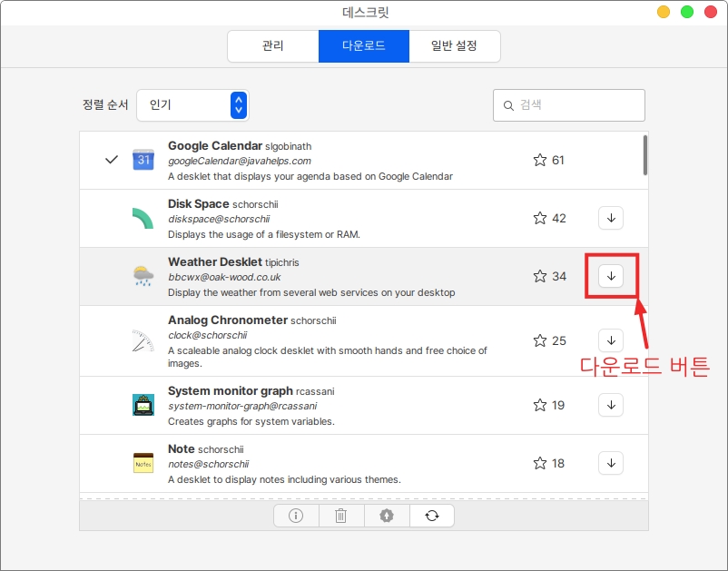Click the desklet list vertical scrollbar
Screen dimensions: 728x571
click(x=644, y=155)
